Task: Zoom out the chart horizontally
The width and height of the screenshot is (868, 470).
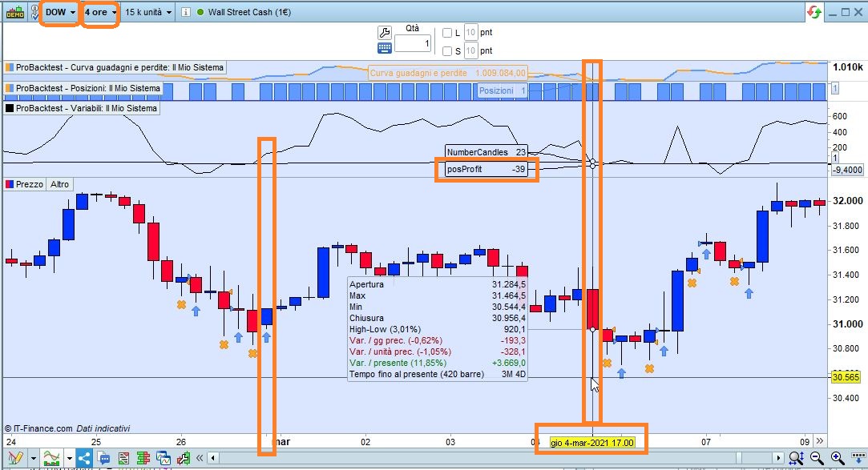Action: (x=817, y=458)
